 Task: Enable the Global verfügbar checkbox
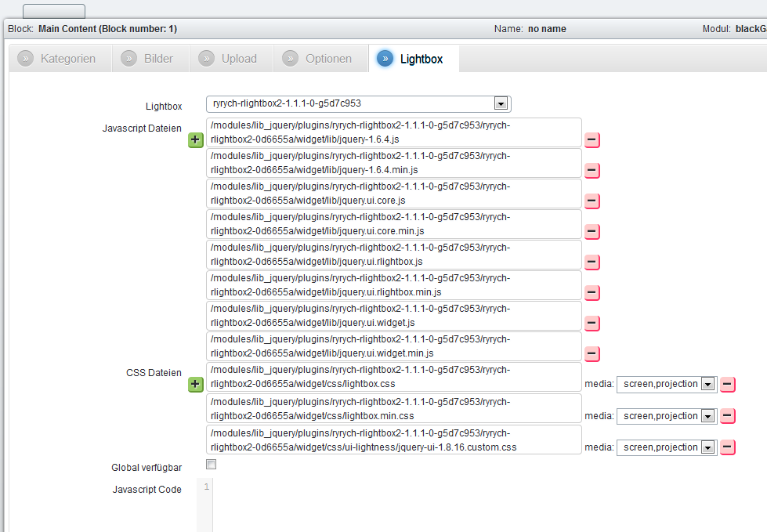point(211,465)
